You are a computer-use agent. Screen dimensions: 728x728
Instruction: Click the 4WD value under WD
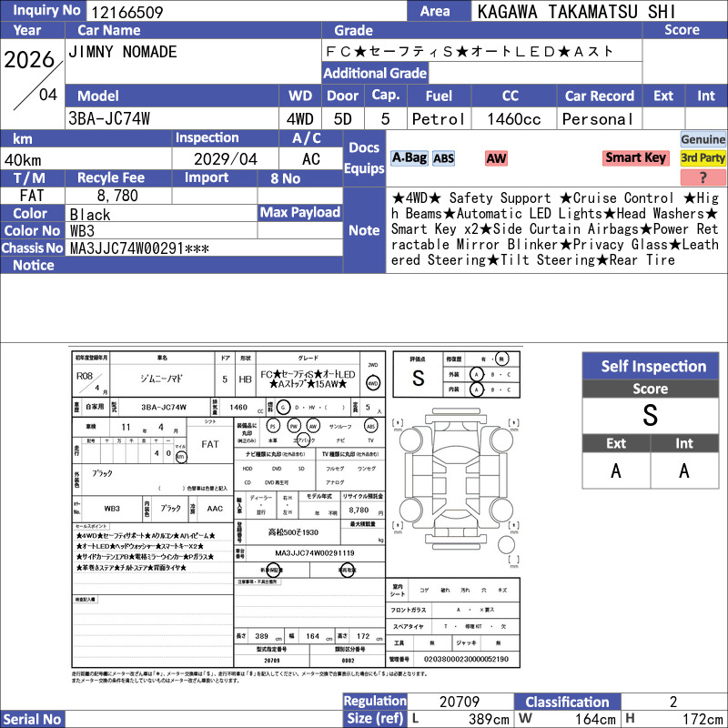(300, 119)
